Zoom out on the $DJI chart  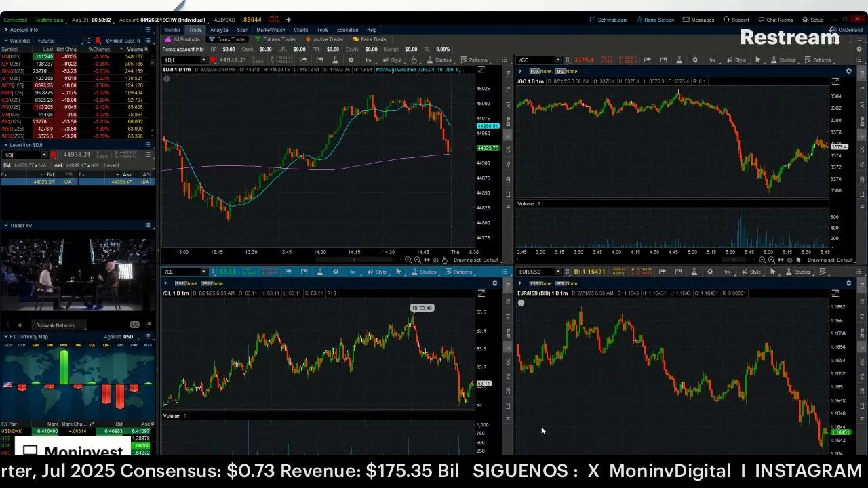pyautogui.click(x=409, y=260)
